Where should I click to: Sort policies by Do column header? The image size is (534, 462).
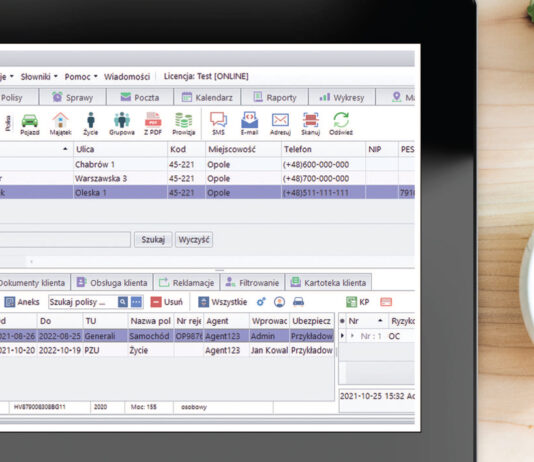[x=60, y=321]
